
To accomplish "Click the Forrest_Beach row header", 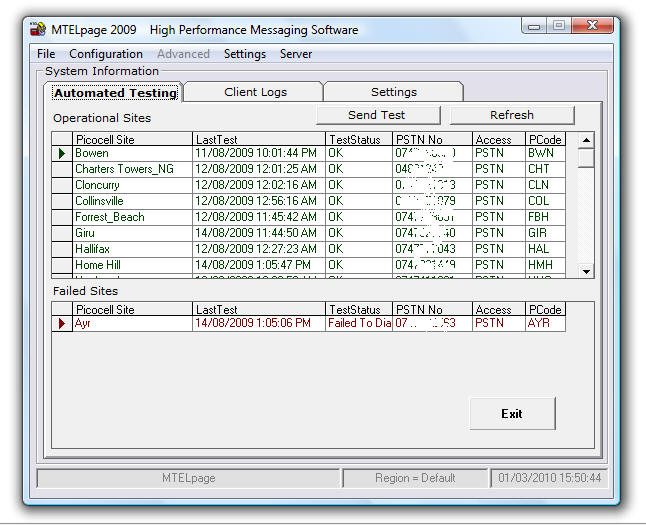I will pos(62,218).
